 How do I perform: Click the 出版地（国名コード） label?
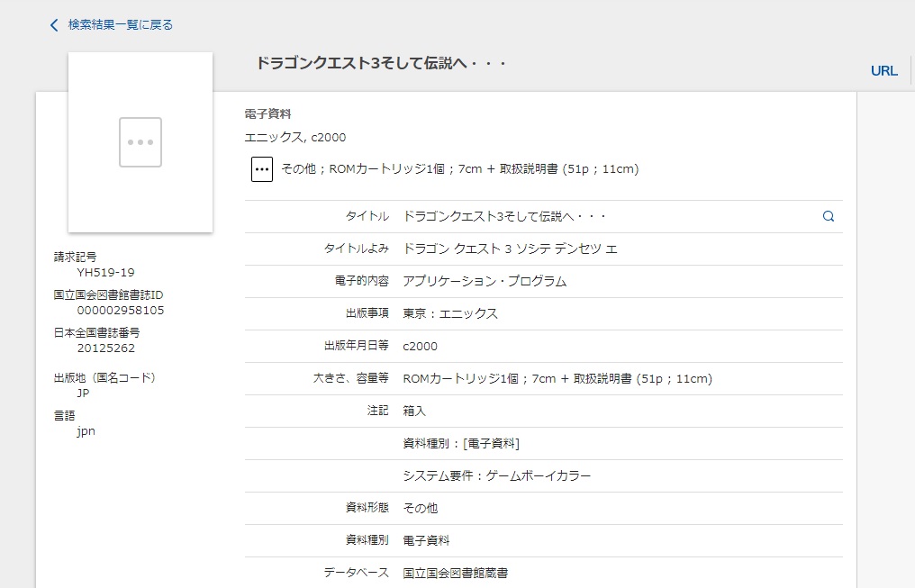click(x=105, y=377)
